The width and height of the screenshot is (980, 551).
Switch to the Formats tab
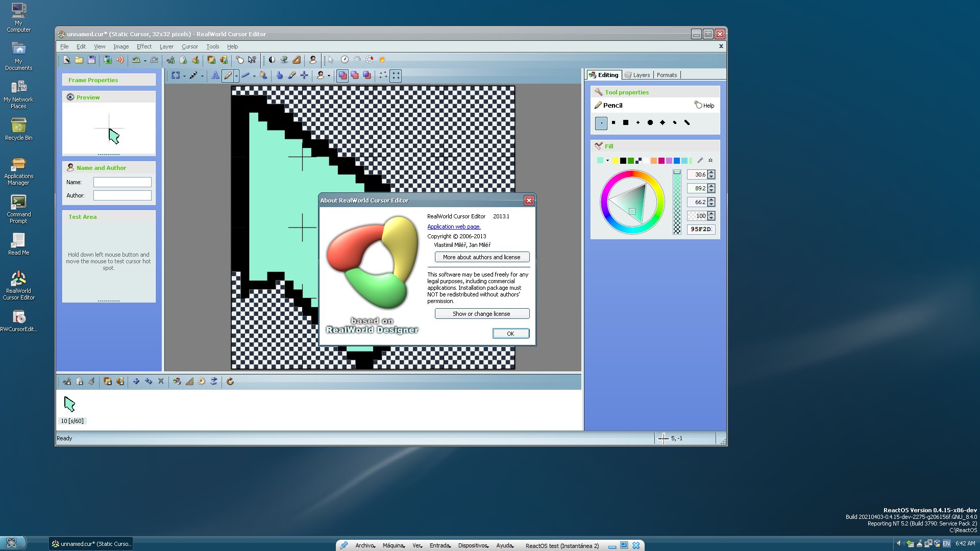click(667, 75)
